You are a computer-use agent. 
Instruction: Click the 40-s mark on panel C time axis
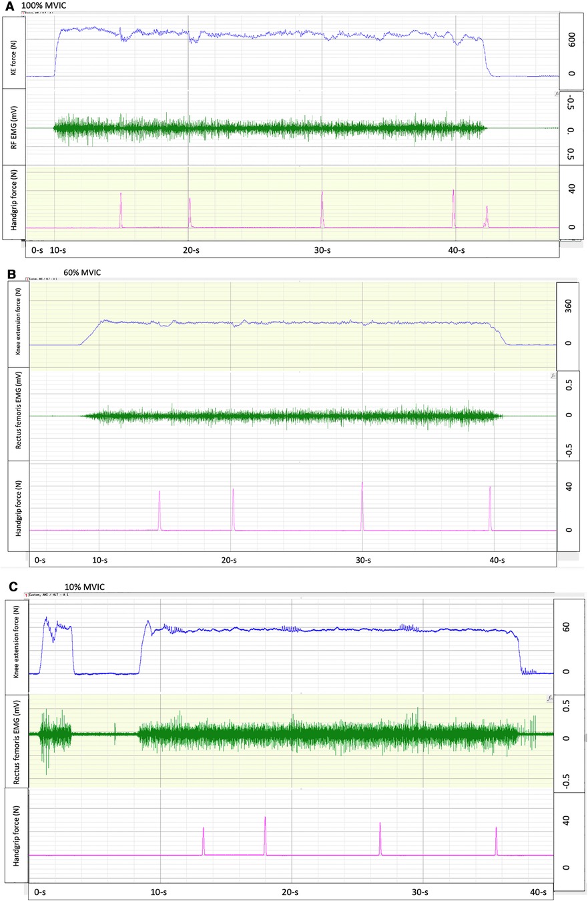click(x=538, y=892)
